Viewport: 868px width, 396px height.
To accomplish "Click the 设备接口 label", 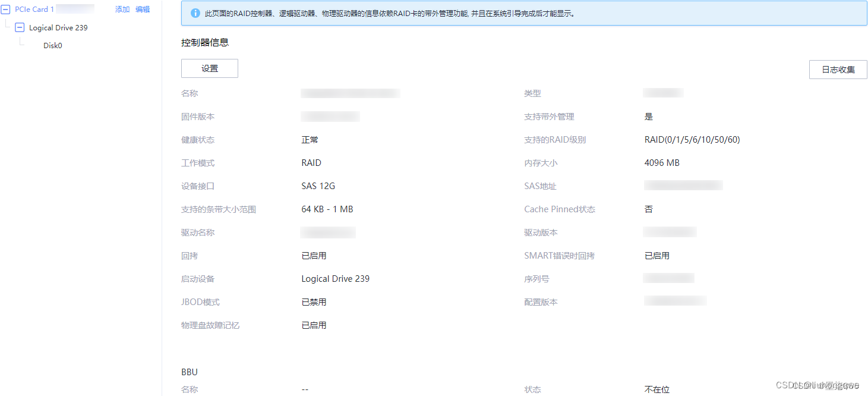I will point(198,186).
